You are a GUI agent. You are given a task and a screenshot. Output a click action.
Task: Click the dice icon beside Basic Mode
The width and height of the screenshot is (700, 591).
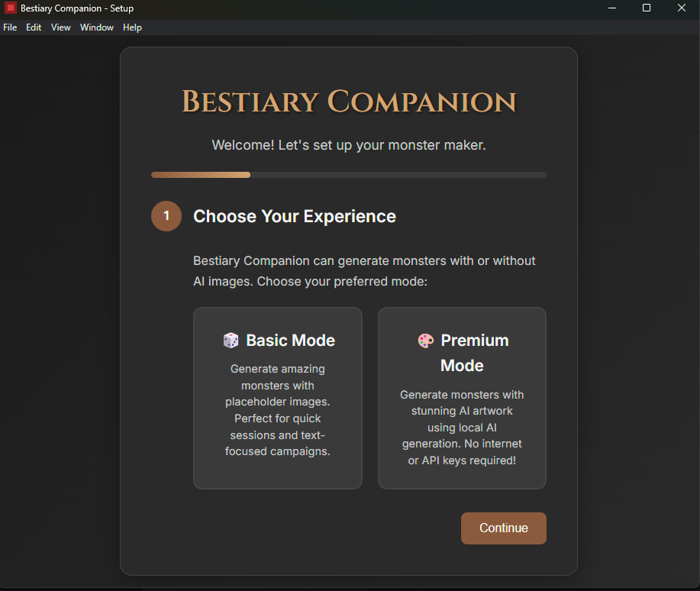point(231,341)
